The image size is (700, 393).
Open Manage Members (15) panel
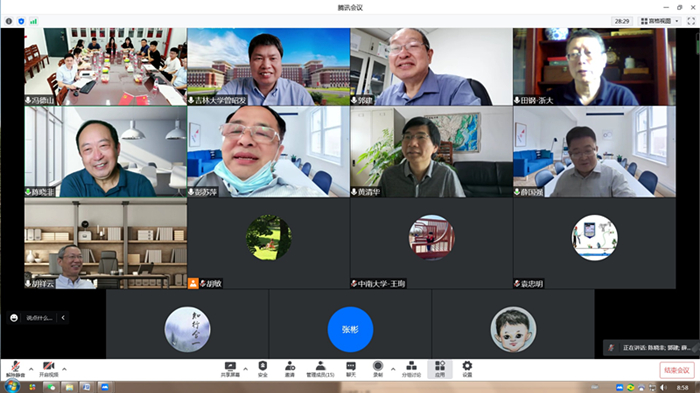320,369
